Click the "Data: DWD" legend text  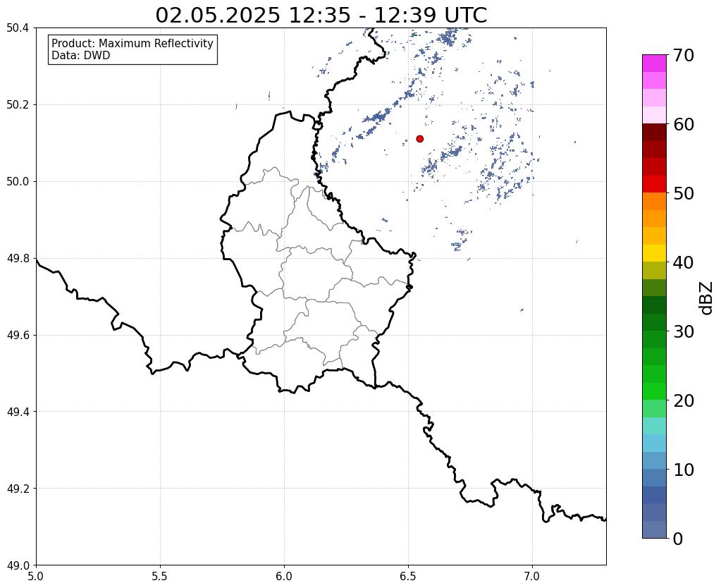click(81, 56)
